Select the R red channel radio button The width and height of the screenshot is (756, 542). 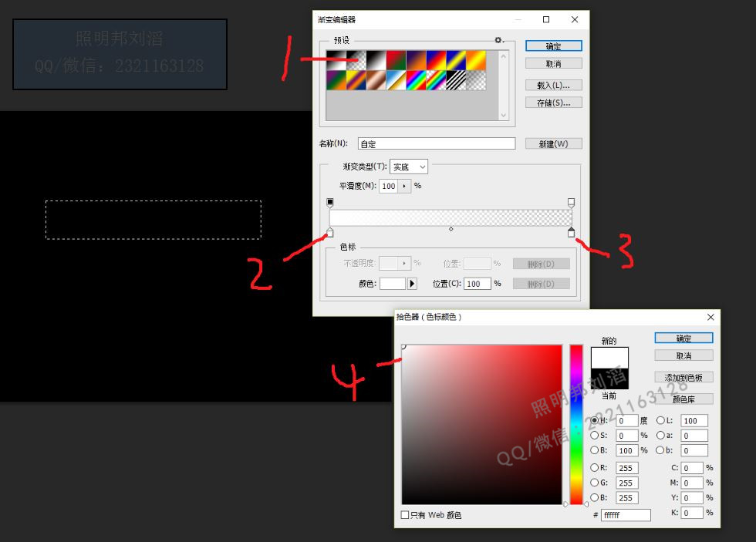(x=595, y=468)
